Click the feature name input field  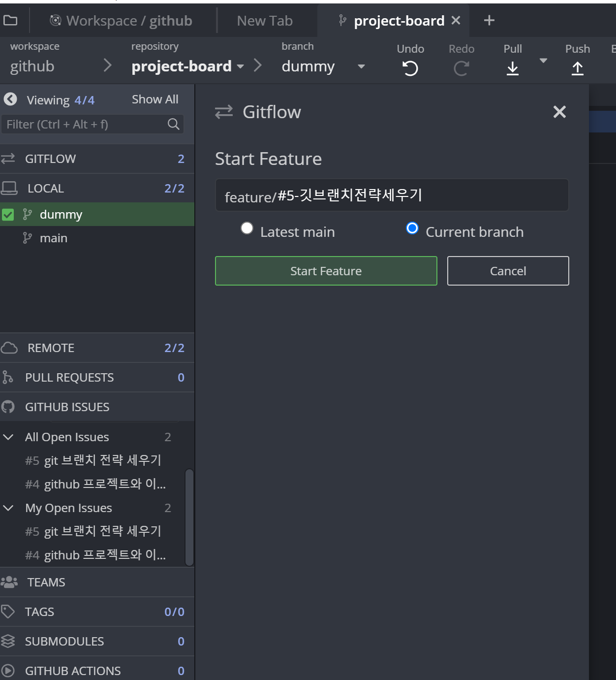(x=392, y=195)
